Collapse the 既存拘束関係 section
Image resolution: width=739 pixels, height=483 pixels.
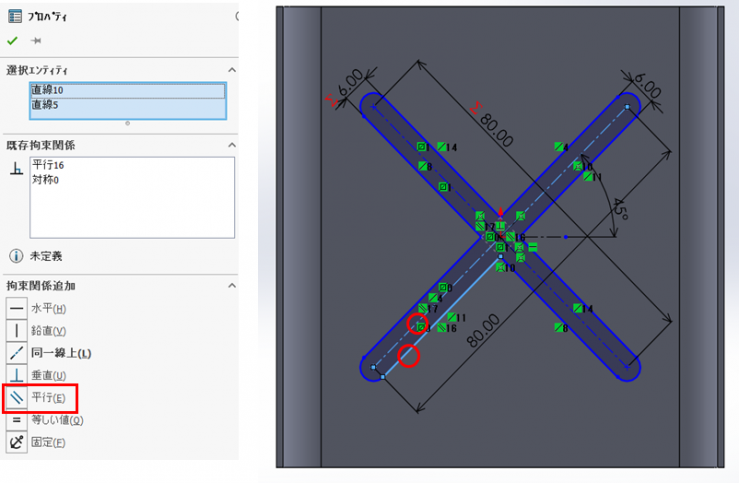(232, 144)
